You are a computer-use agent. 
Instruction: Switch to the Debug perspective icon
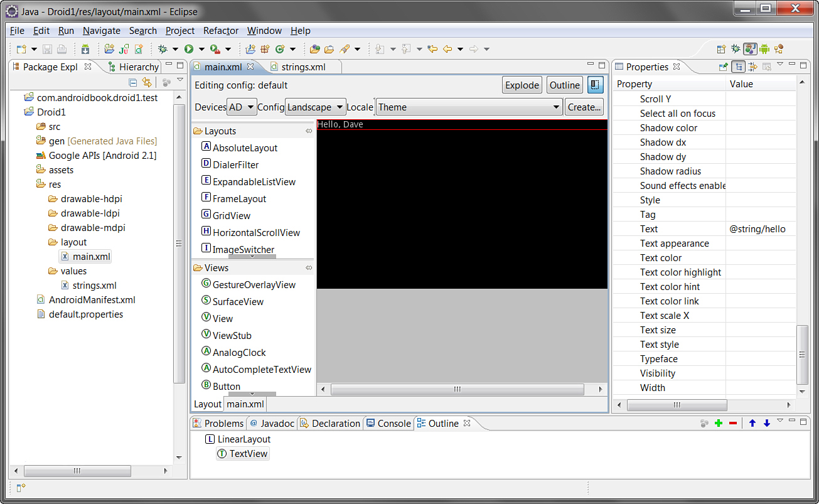(736, 49)
